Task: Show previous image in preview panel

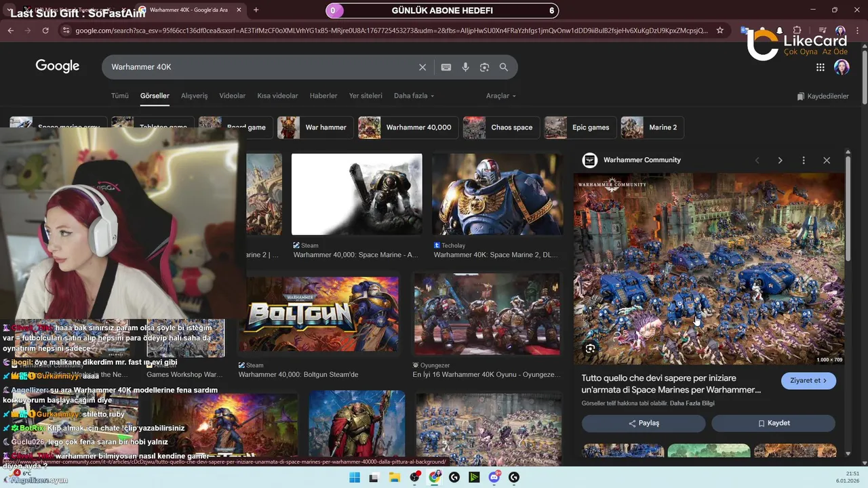Action: pyautogui.click(x=757, y=161)
